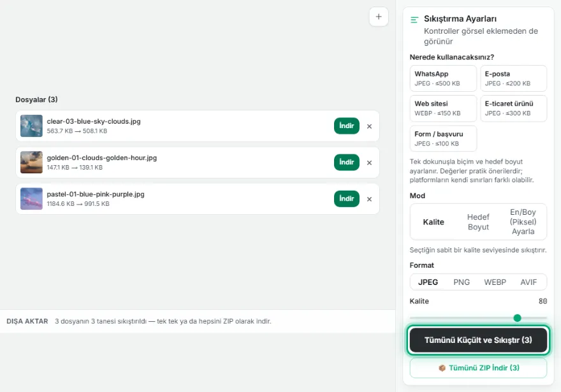
Task: Open the golden-01-clouds-golden-hour.jpg thumbnail
Action: (31, 163)
